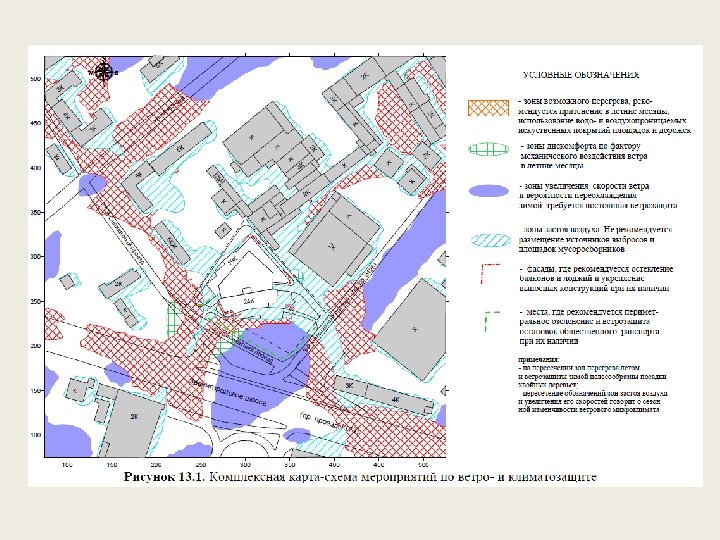Click the red cross-hatched overheating zone legend swatch
Viewport: 720px width, 540px height.
click(x=488, y=107)
